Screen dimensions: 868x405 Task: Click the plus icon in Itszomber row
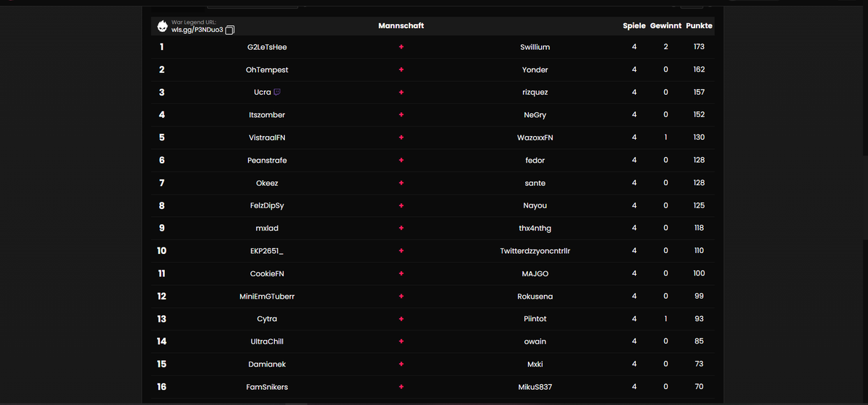click(x=401, y=115)
